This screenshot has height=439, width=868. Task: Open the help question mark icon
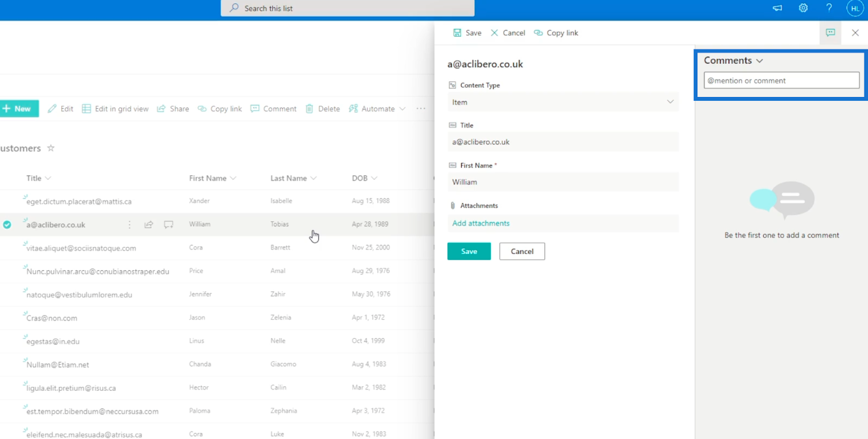(829, 8)
